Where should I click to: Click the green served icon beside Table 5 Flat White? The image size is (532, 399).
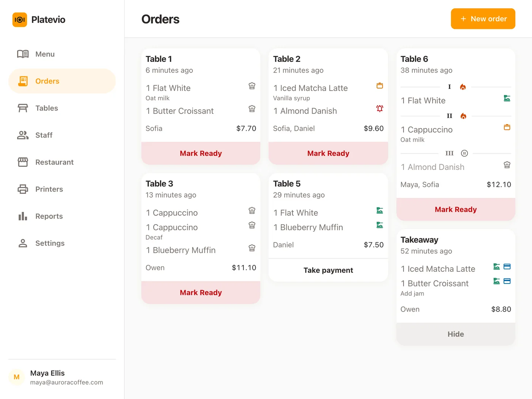pyautogui.click(x=380, y=211)
